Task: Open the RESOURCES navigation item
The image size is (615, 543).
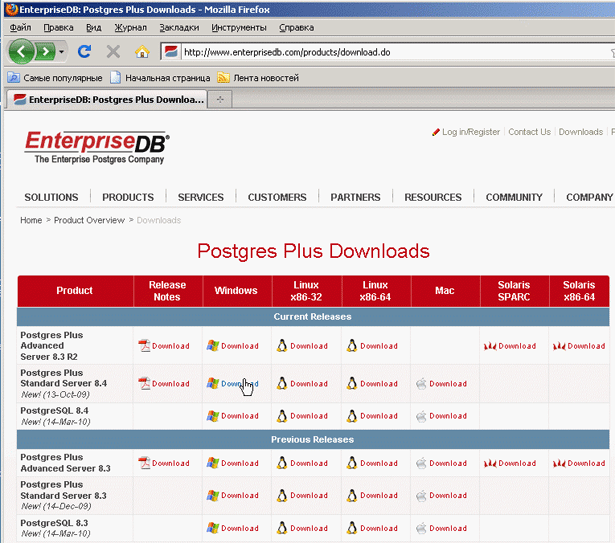Action: pyautogui.click(x=433, y=197)
